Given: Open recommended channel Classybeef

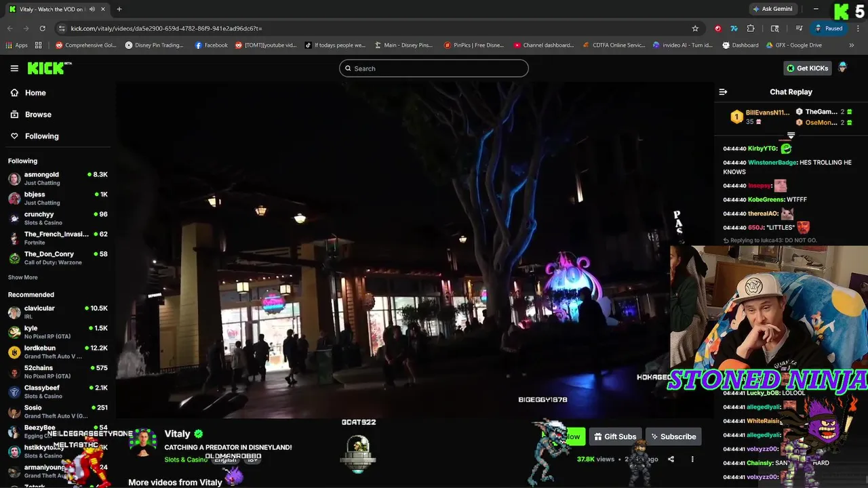Looking at the screenshot, I should [58, 392].
